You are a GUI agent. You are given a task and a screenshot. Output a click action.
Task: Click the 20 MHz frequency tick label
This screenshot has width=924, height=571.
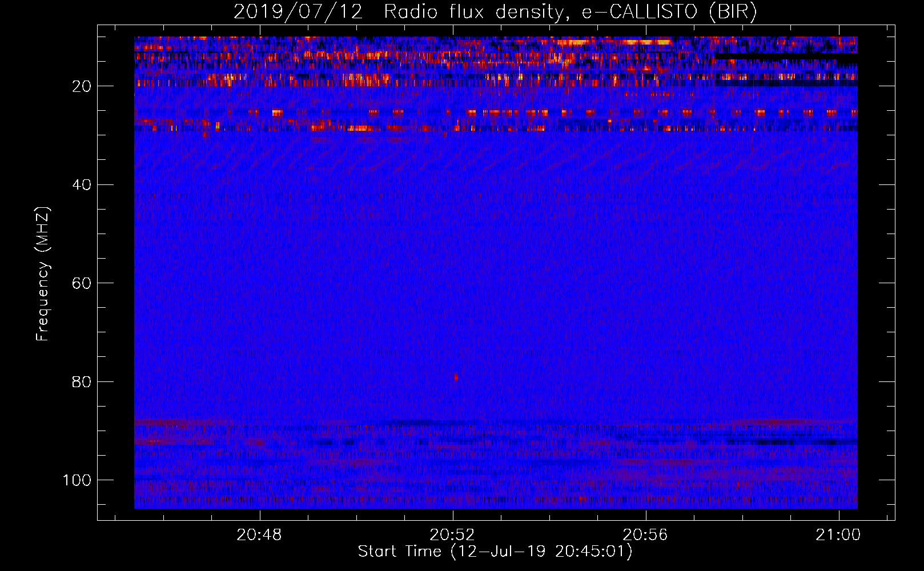point(82,86)
